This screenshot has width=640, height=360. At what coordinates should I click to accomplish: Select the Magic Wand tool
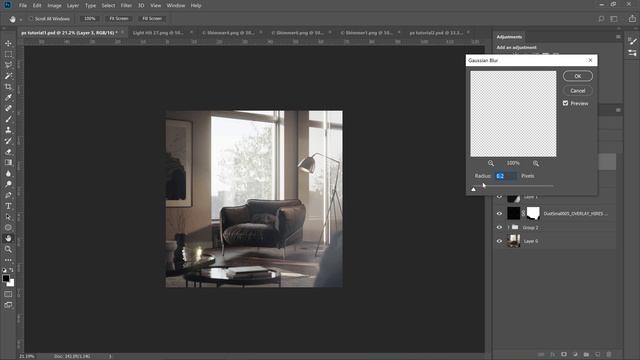pyautogui.click(x=8, y=76)
